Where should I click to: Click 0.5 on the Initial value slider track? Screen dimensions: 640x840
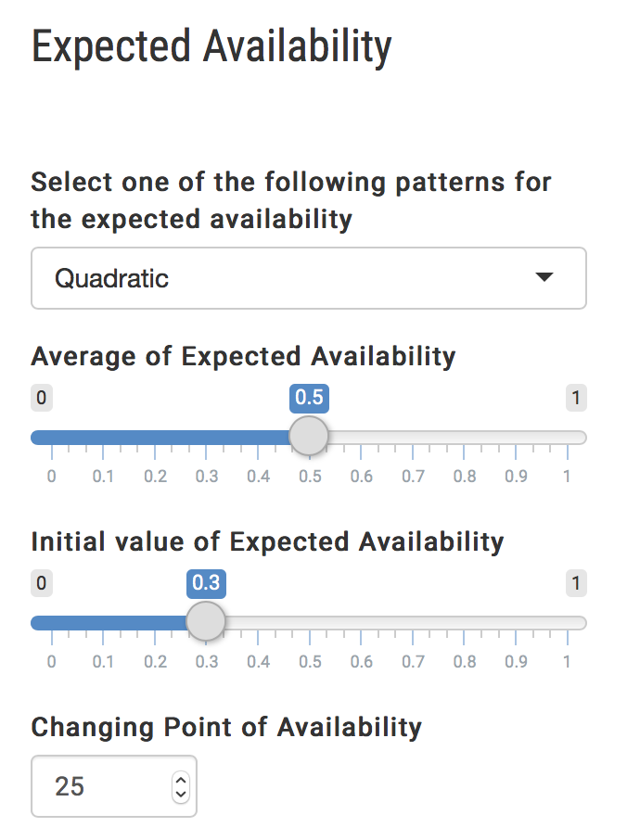coord(309,623)
